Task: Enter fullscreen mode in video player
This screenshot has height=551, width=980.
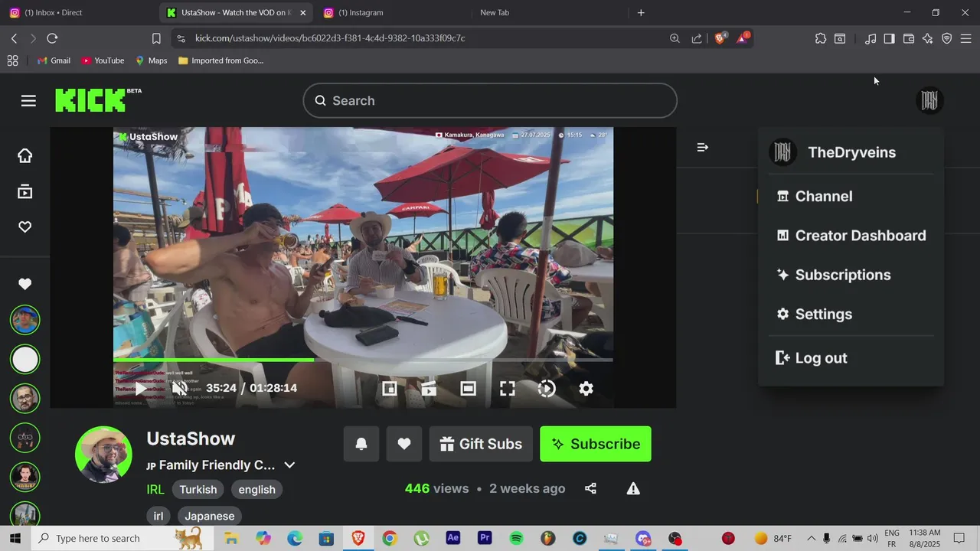Action: [508, 389]
